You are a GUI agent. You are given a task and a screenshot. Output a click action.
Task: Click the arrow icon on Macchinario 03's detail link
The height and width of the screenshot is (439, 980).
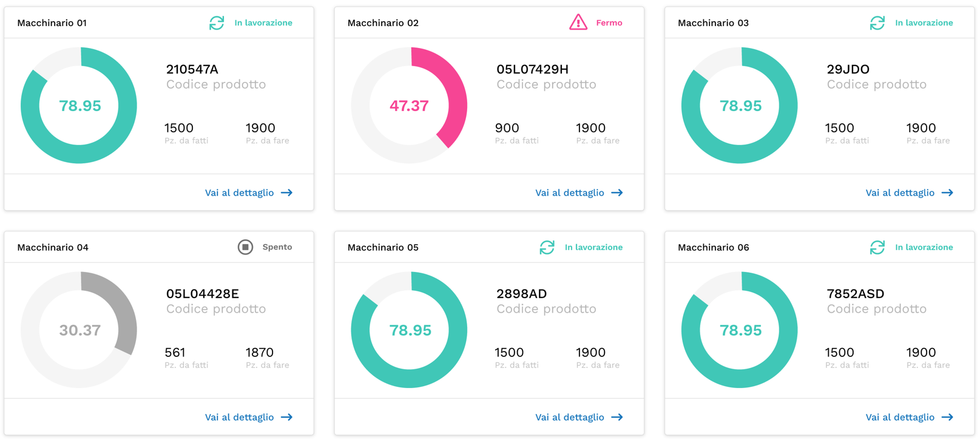coord(947,193)
